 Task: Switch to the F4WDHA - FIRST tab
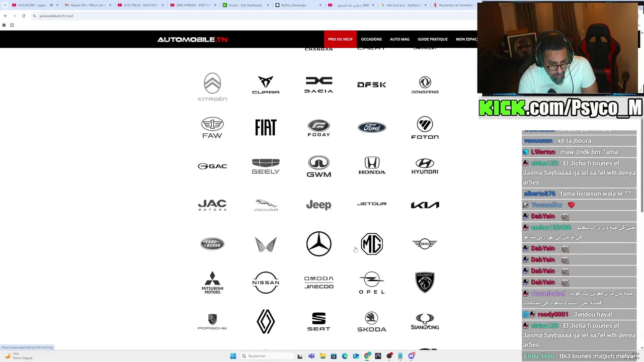pos(193,5)
